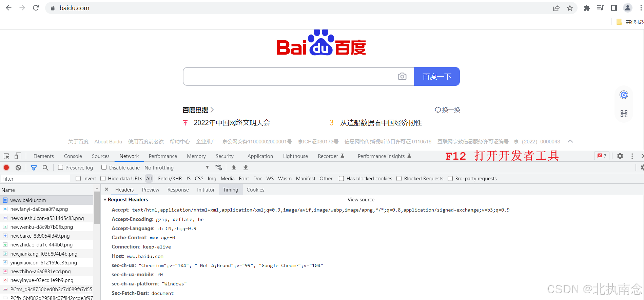
Task: Click 换一换 to refresh hot topics
Action: tap(448, 110)
